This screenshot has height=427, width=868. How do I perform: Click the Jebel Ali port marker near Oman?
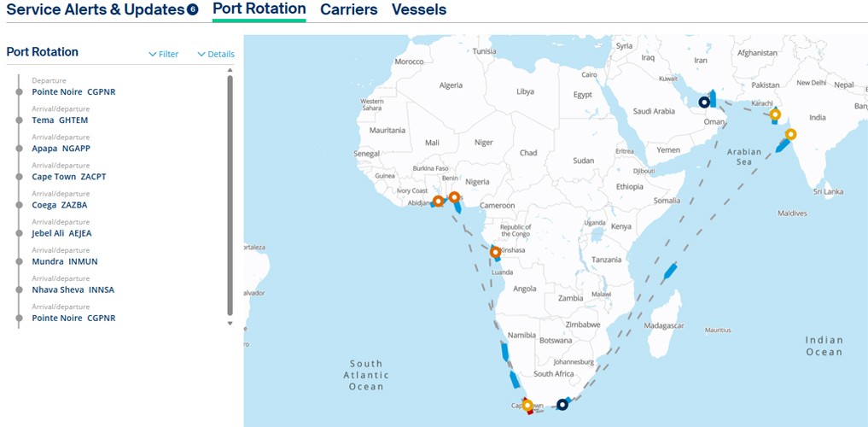click(704, 102)
